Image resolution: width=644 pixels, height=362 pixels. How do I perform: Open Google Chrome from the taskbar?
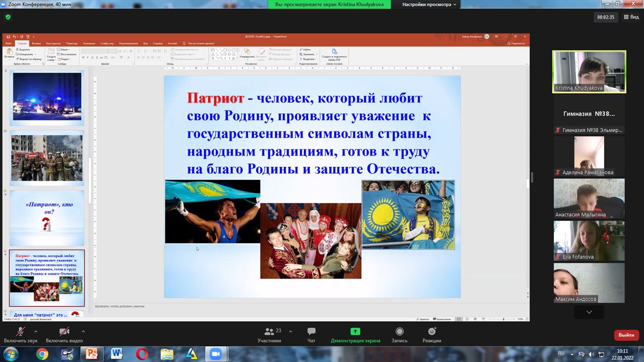tap(42, 354)
